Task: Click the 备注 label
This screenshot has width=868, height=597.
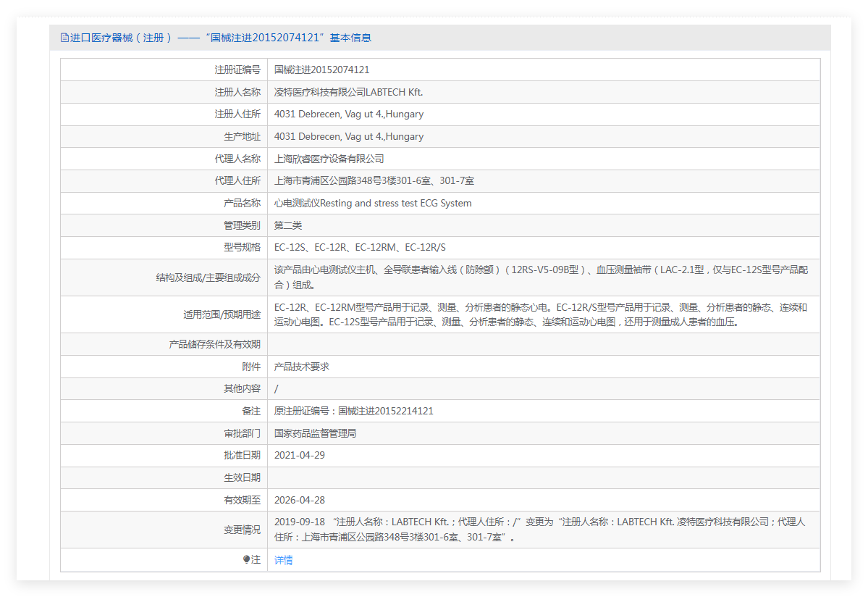Action: [x=251, y=411]
